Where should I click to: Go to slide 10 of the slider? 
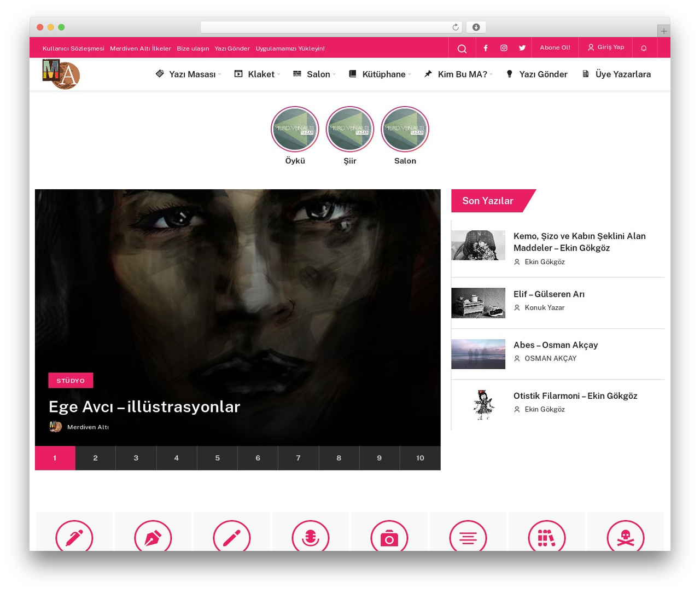(420, 458)
